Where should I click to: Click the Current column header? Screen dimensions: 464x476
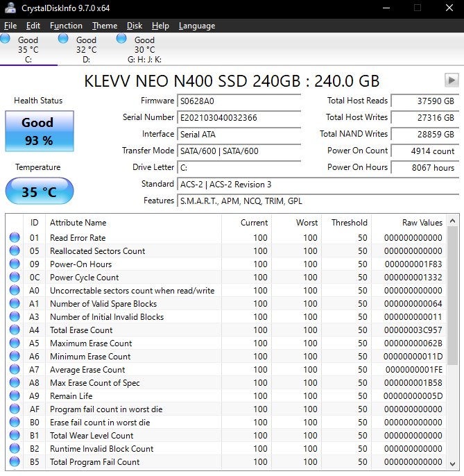246,223
